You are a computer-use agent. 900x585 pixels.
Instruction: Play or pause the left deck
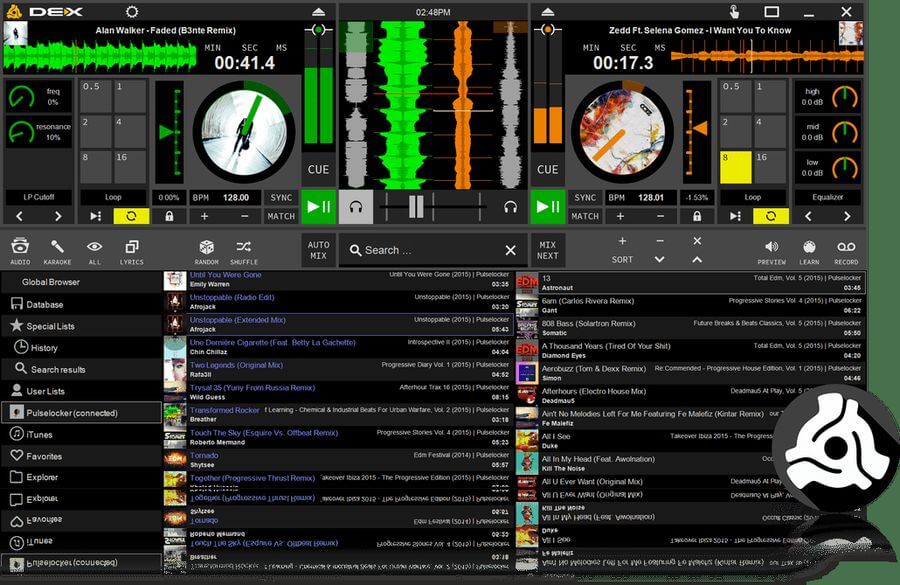coord(319,206)
